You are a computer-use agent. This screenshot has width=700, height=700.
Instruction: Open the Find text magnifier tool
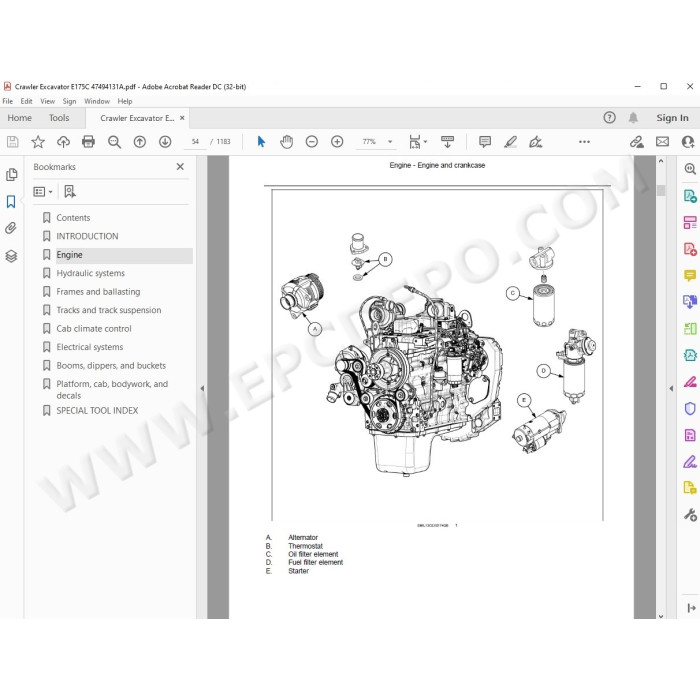coord(114,142)
